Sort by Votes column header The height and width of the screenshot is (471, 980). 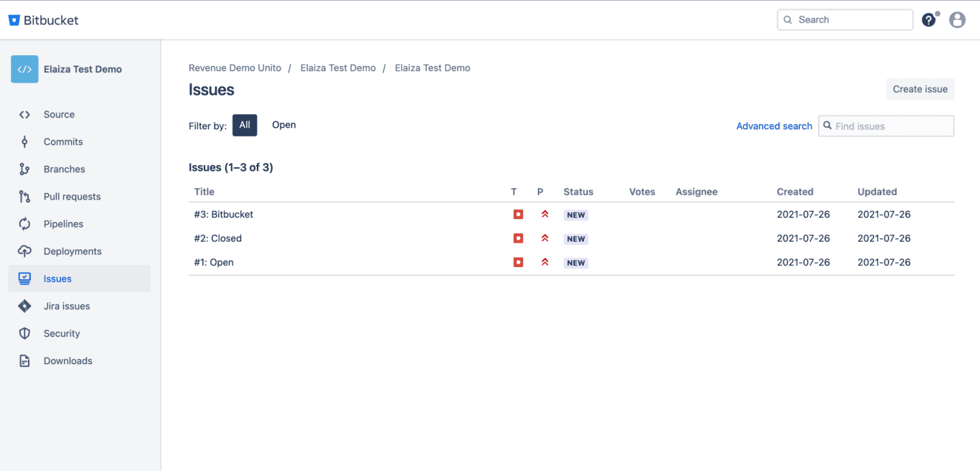point(642,192)
